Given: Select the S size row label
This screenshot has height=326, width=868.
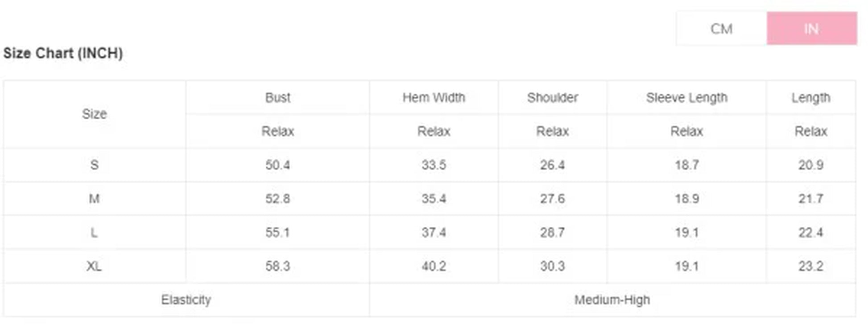Looking at the screenshot, I should 94,165.
